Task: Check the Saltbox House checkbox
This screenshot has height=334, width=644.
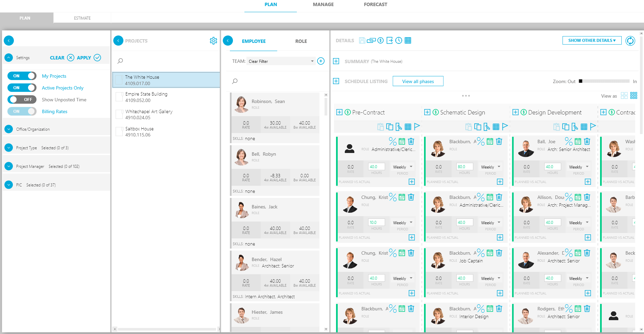Action: point(119,132)
